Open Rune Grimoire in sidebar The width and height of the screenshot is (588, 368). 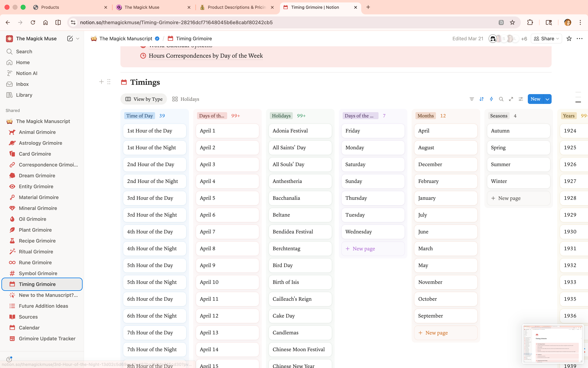[42, 262]
